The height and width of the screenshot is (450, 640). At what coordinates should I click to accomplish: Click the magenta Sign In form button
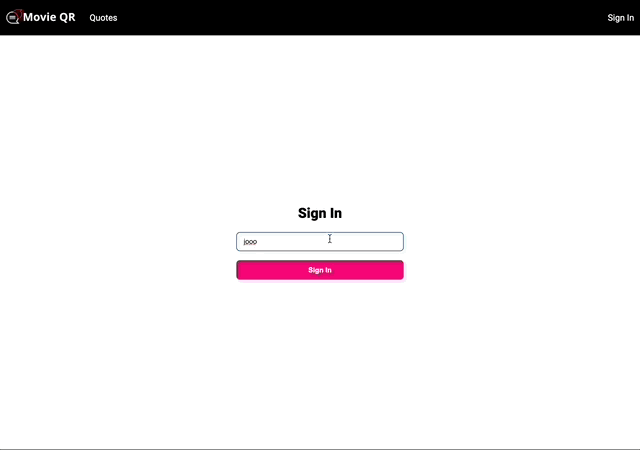point(320,270)
